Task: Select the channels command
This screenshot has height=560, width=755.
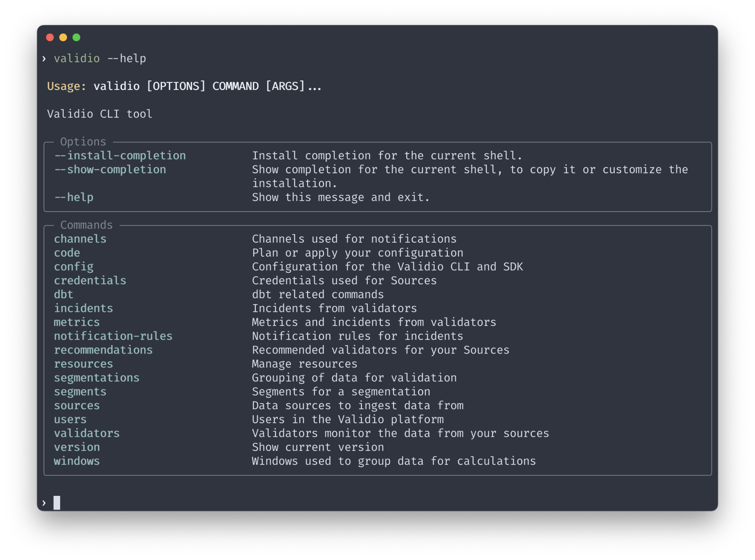Action: (80, 239)
